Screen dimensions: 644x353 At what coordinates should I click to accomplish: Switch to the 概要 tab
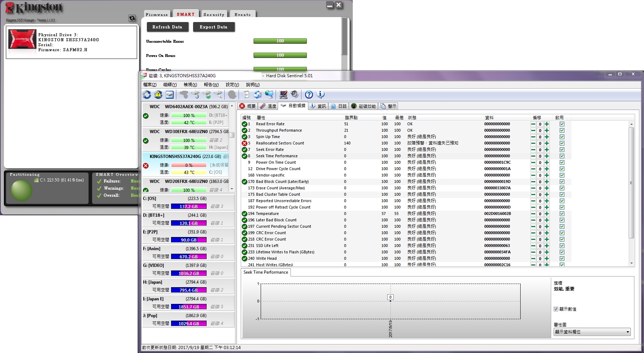click(x=248, y=106)
